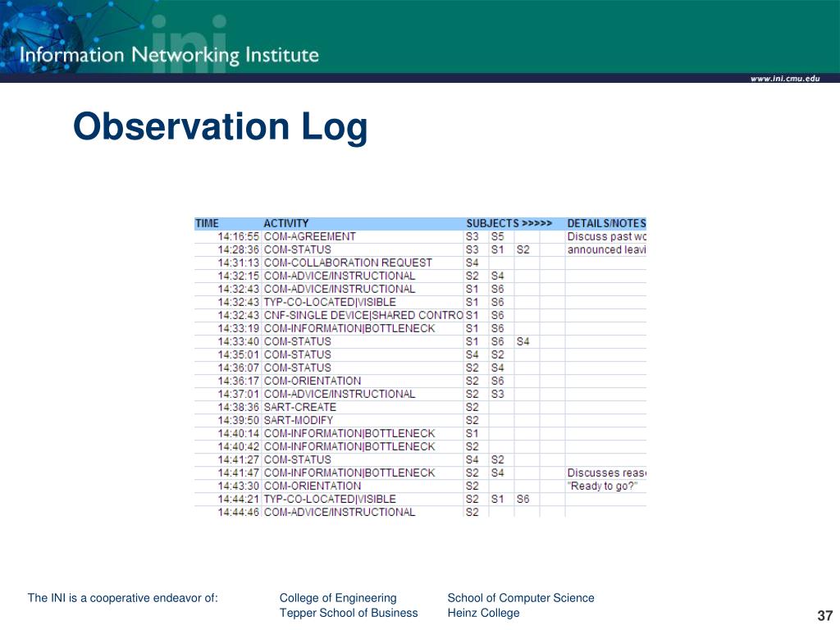Click the time cell 14:43:30
Screen dimensions: 840x630
(238, 486)
